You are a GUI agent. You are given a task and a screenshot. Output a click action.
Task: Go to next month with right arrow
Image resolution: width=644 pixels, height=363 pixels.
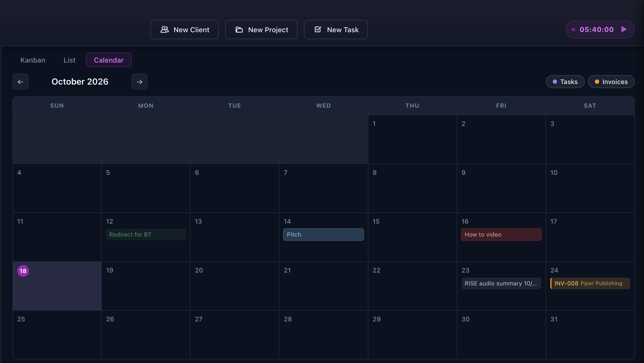tap(140, 82)
